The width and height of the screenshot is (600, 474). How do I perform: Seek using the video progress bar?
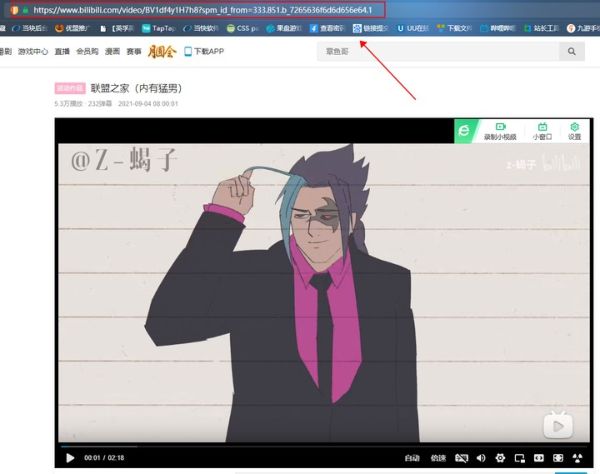(324, 446)
